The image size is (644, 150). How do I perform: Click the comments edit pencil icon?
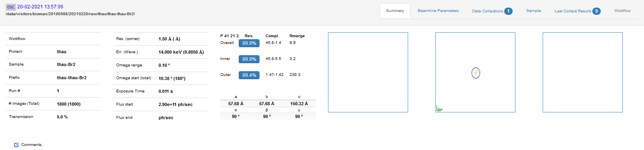[x=16, y=145]
